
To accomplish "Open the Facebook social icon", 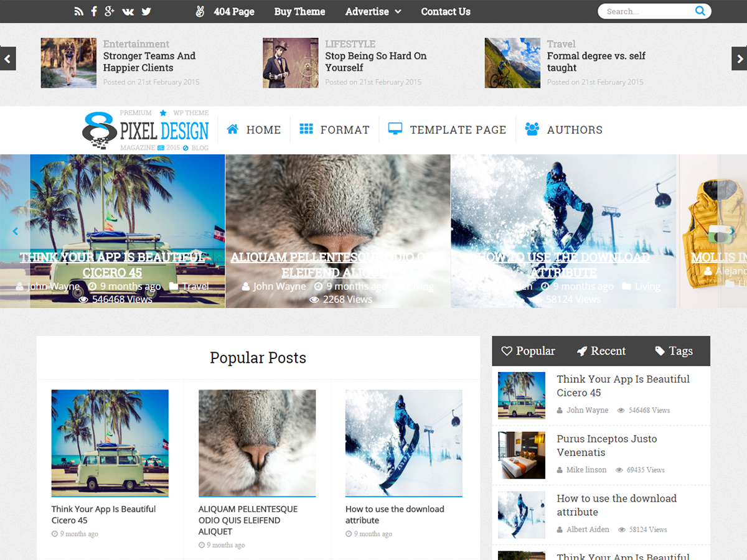I will (x=94, y=12).
